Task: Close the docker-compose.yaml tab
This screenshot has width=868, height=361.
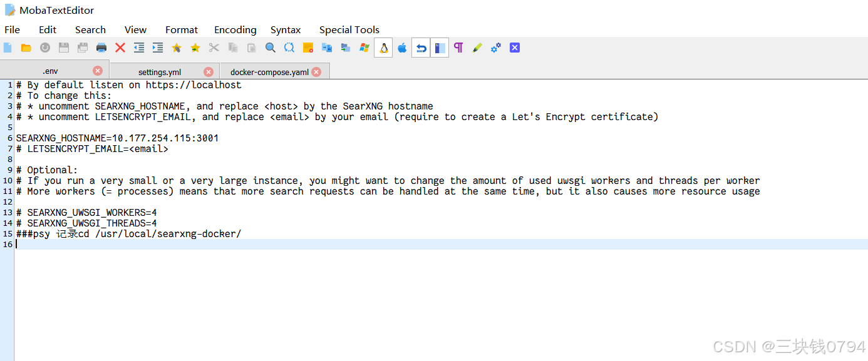Action: click(x=316, y=72)
